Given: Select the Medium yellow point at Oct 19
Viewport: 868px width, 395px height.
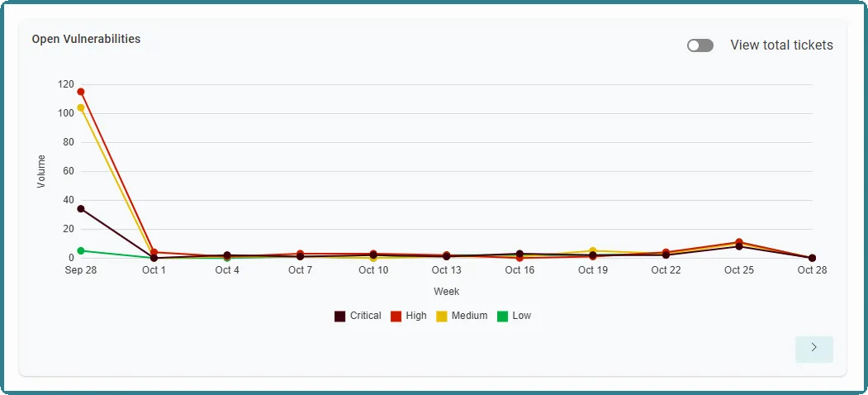Looking at the screenshot, I should click(x=593, y=251).
